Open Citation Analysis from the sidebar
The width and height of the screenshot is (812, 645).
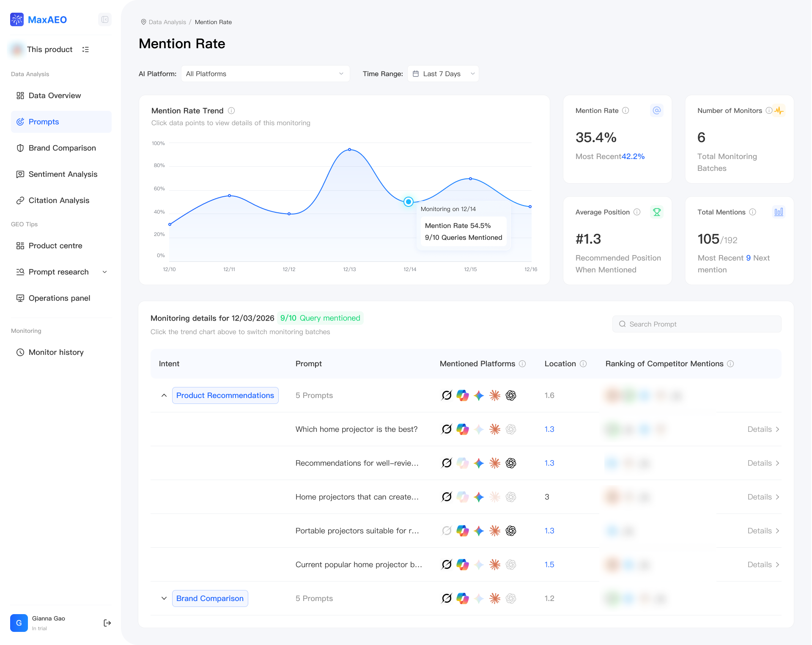tap(59, 200)
